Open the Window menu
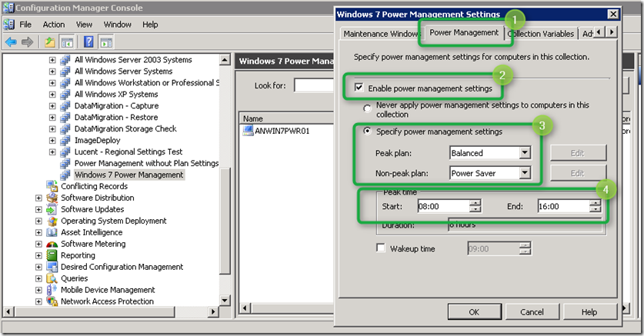Screen dimensions: 644x336 117,25
